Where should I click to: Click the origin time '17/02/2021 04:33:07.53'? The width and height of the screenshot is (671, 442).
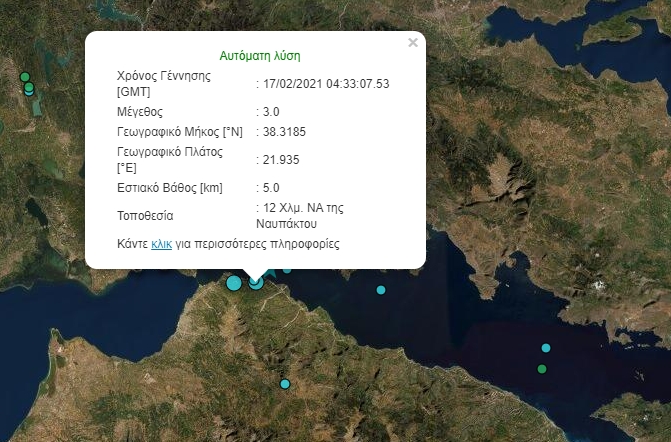click(x=326, y=83)
